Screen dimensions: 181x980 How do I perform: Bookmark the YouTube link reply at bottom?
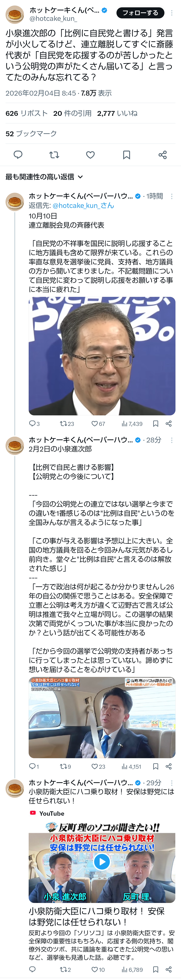[156, 970]
